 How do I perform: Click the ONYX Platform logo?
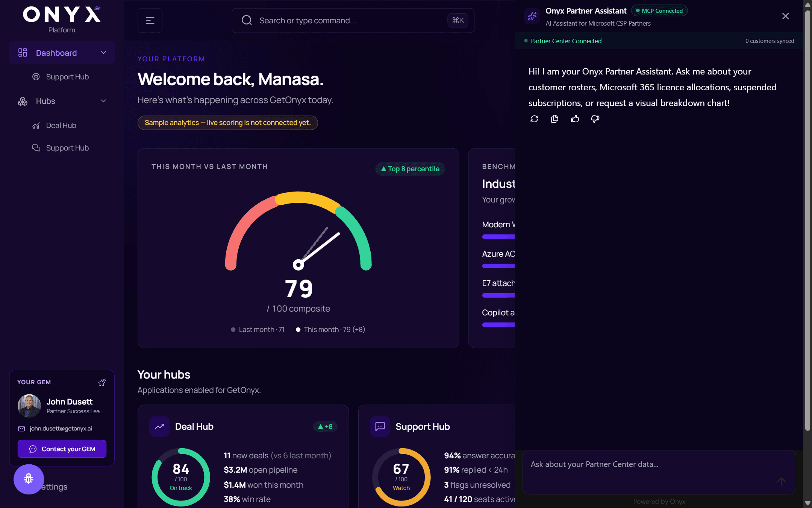(62, 20)
